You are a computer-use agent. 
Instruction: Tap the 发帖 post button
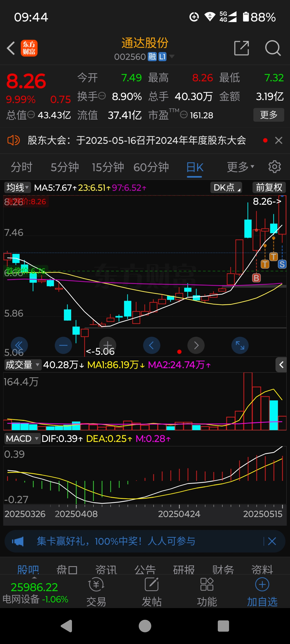[x=152, y=592]
